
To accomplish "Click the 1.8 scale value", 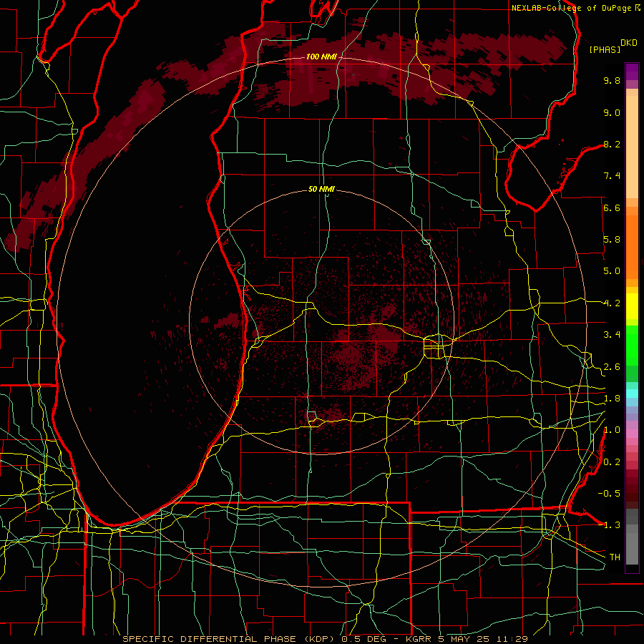I will pos(612,399).
